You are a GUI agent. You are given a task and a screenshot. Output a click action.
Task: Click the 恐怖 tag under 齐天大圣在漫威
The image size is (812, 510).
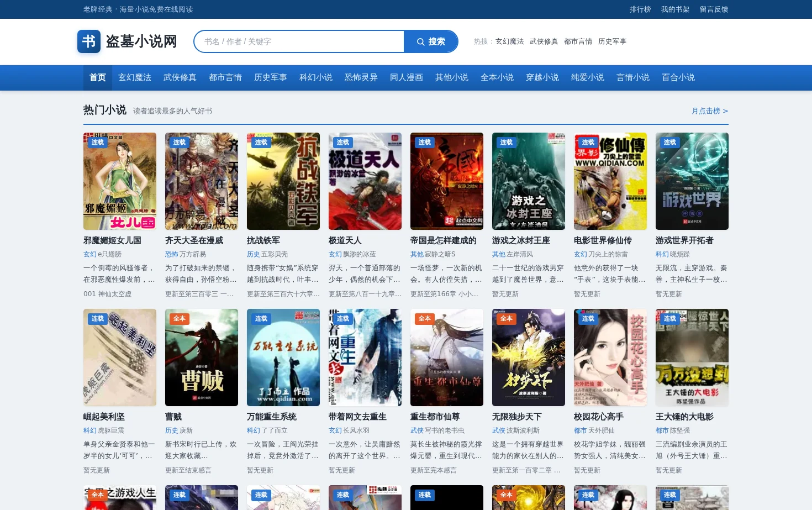[172, 254]
